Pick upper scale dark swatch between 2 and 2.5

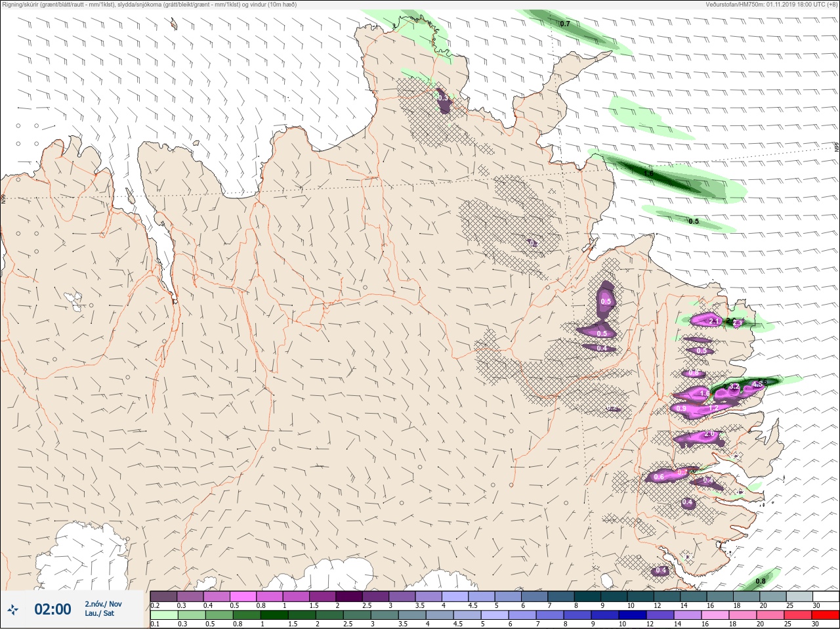349,596
